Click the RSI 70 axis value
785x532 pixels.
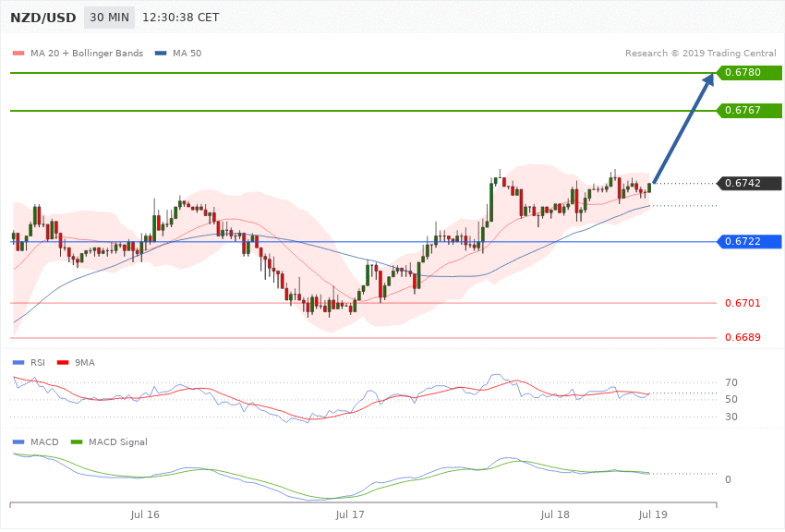click(731, 382)
